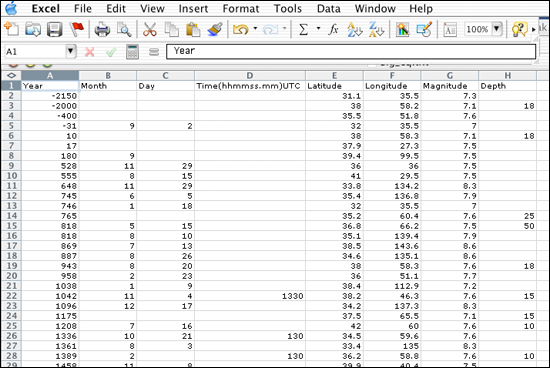Paste from the clipboard icon

193,29
